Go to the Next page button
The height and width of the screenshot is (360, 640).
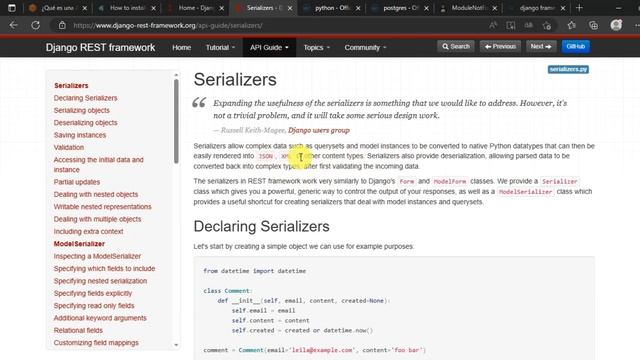pyautogui.click(x=541, y=47)
